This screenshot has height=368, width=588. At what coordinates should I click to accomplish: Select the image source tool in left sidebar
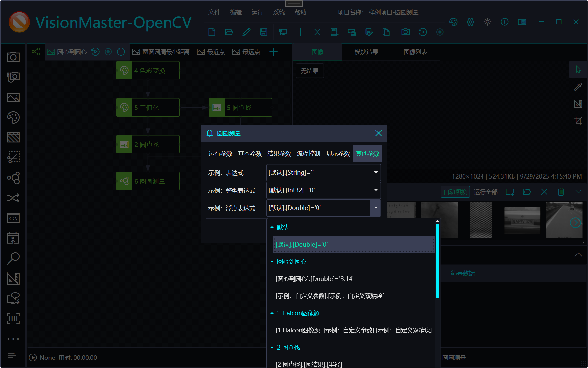coord(13,97)
